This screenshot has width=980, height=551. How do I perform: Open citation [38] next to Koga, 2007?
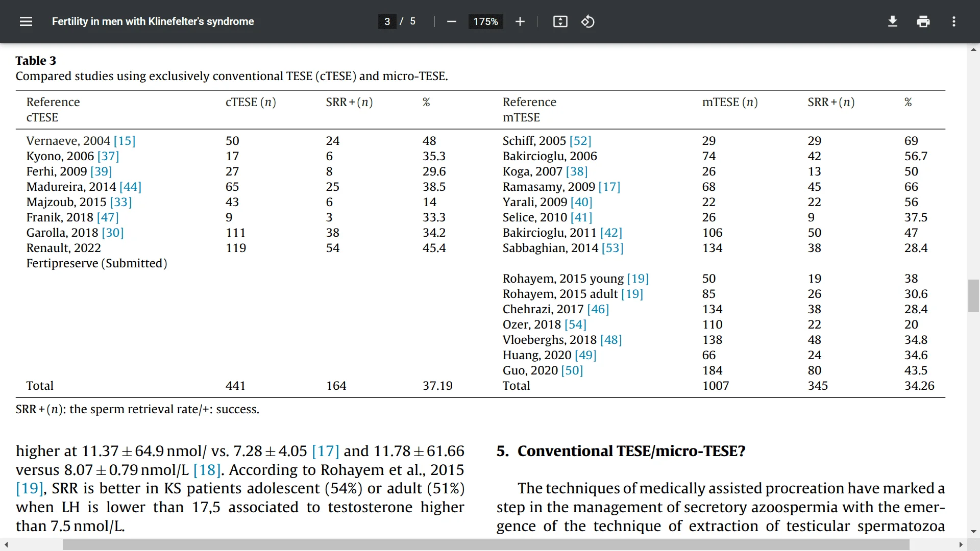tap(577, 171)
